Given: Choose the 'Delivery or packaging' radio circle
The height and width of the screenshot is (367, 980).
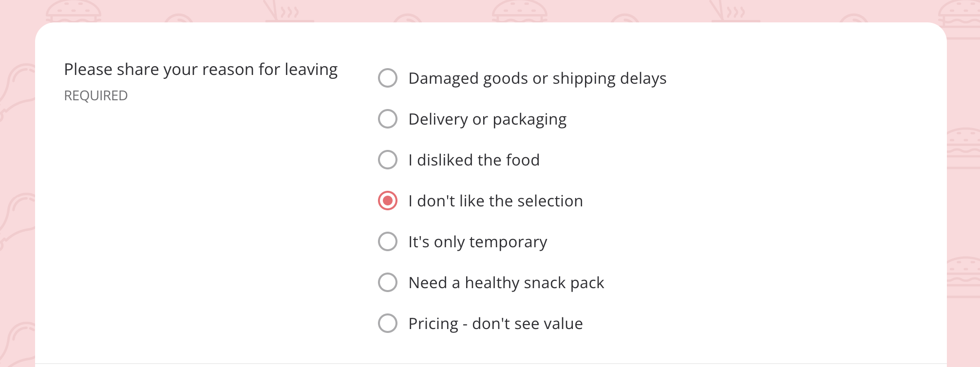Looking at the screenshot, I should pos(388,119).
